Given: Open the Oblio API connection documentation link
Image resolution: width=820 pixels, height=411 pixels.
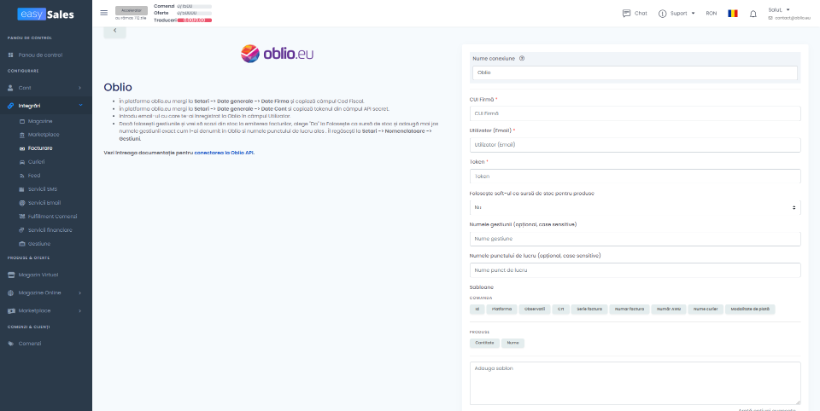Looking at the screenshot, I should point(224,153).
